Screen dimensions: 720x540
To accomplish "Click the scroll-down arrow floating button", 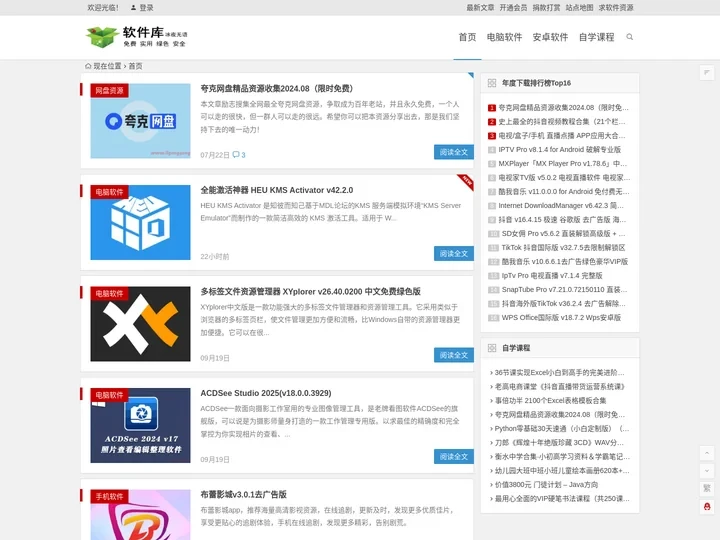I will (707, 471).
